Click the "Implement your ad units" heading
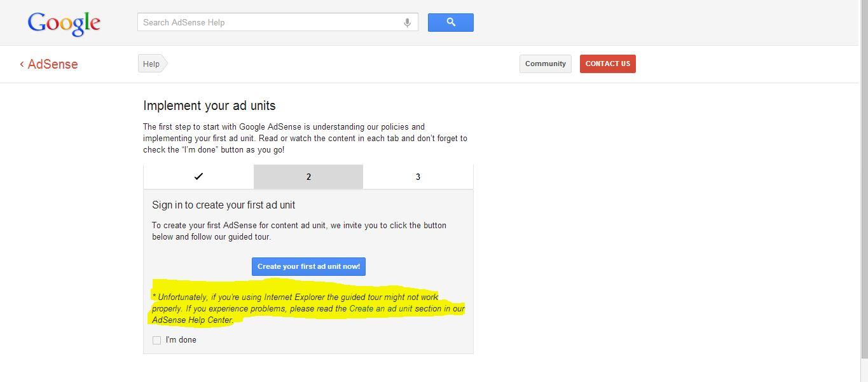 tap(209, 106)
